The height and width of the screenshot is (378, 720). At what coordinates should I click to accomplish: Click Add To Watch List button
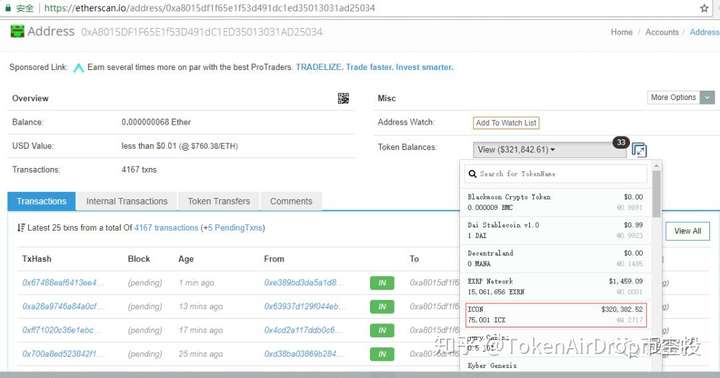(506, 123)
